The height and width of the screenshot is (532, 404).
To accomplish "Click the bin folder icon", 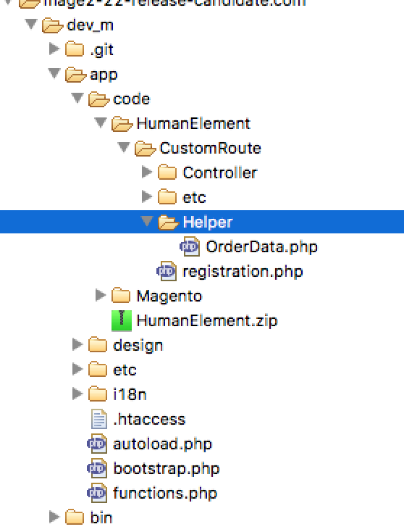I will click(x=75, y=518).
